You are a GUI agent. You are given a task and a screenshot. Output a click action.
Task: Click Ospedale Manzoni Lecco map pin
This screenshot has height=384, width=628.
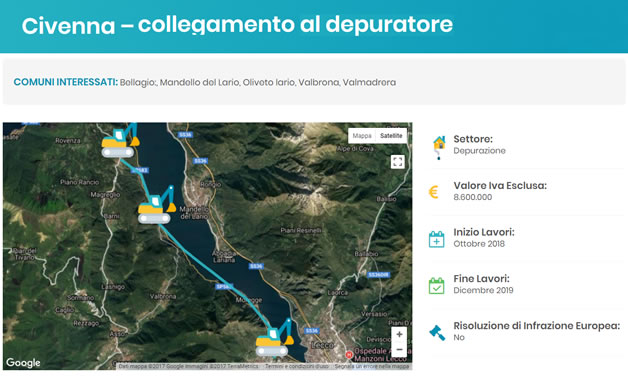point(349,354)
